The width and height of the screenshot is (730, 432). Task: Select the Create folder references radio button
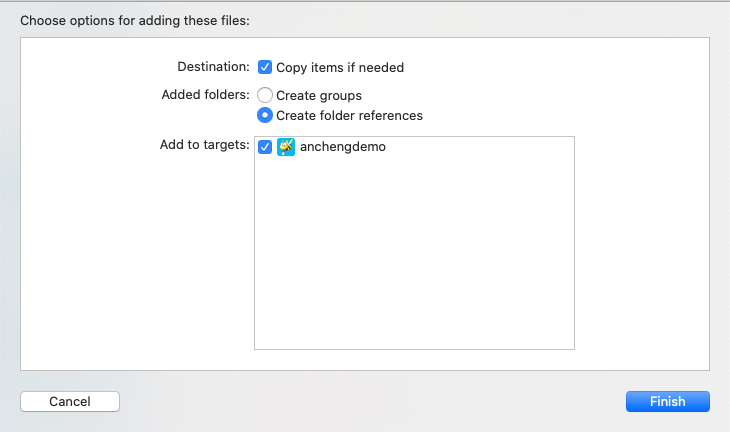tap(265, 115)
